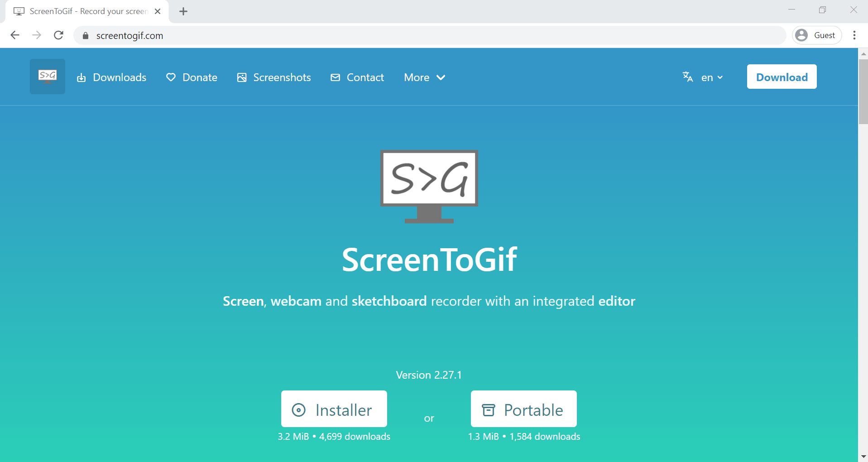Image resolution: width=868 pixels, height=462 pixels.
Task: Restore down the browser window
Action: point(822,10)
